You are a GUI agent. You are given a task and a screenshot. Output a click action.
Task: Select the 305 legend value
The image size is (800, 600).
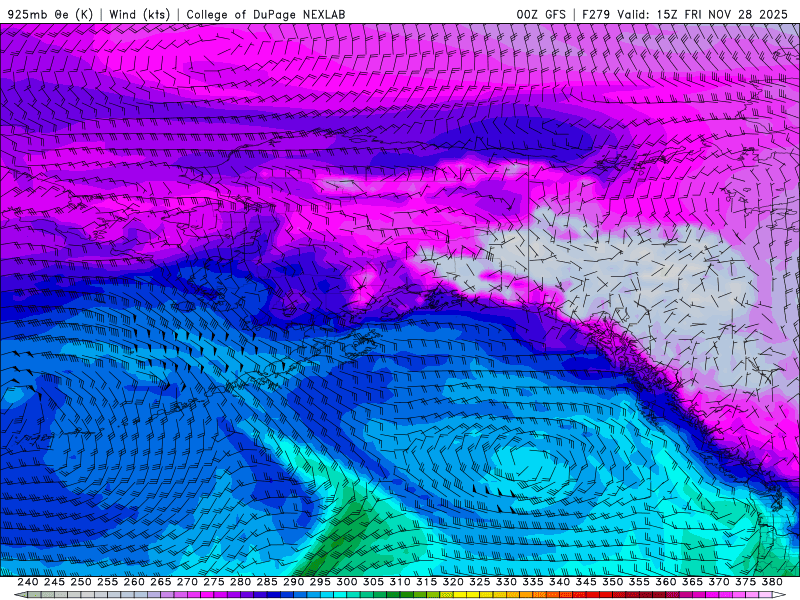pos(373,582)
